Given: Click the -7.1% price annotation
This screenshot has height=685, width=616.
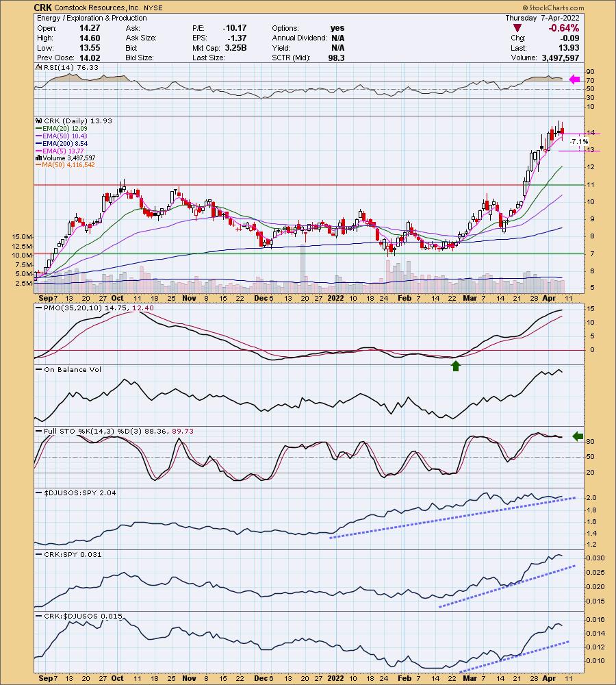Looking at the screenshot, I should click(x=579, y=142).
